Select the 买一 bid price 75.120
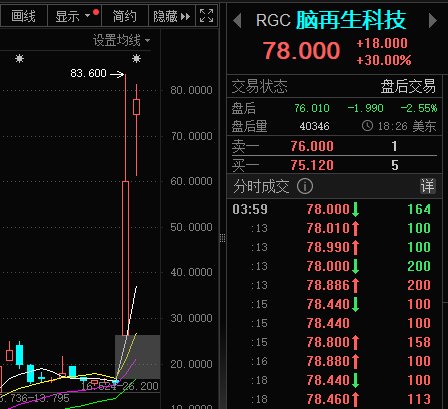The image size is (448, 409). [312, 165]
